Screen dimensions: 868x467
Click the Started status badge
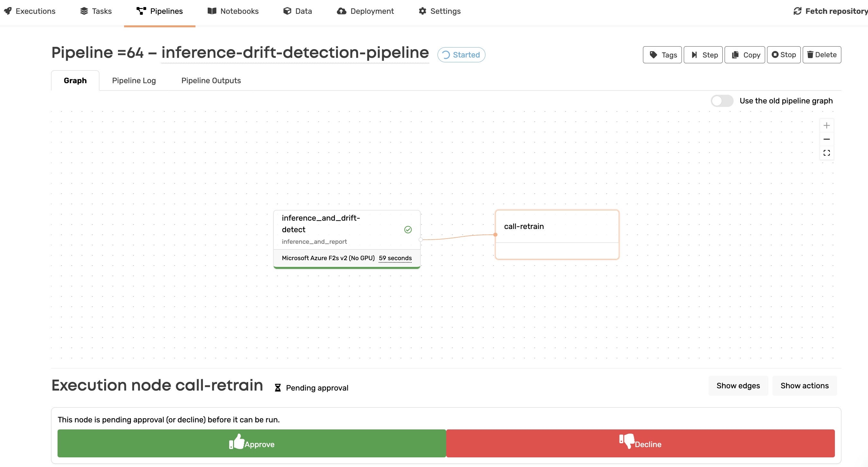click(x=461, y=55)
